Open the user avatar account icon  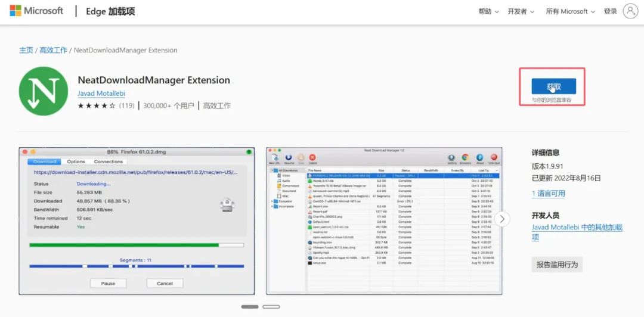pos(630,11)
